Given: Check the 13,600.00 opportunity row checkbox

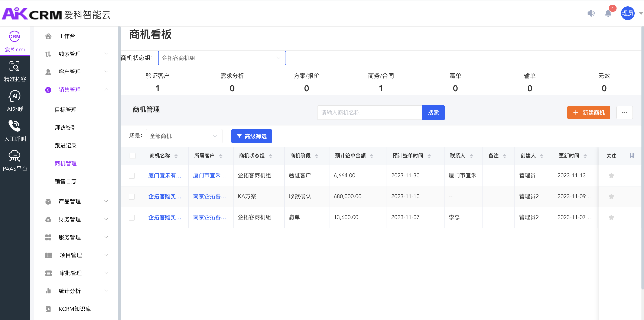Looking at the screenshot, I should pyautogui.click(x=132, y=217).
